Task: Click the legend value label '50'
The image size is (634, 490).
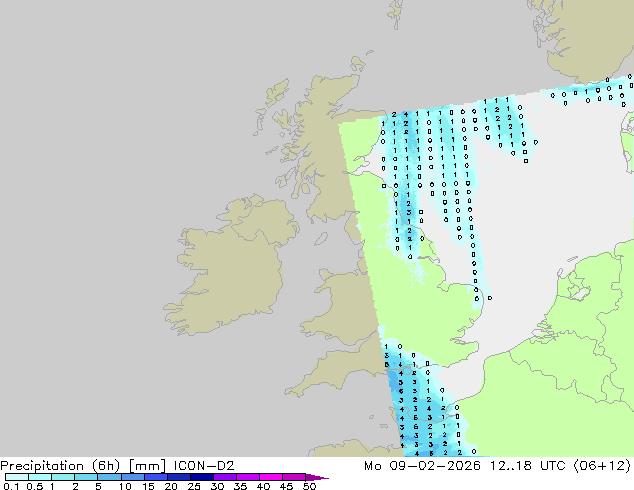Action: coord(309,486)
